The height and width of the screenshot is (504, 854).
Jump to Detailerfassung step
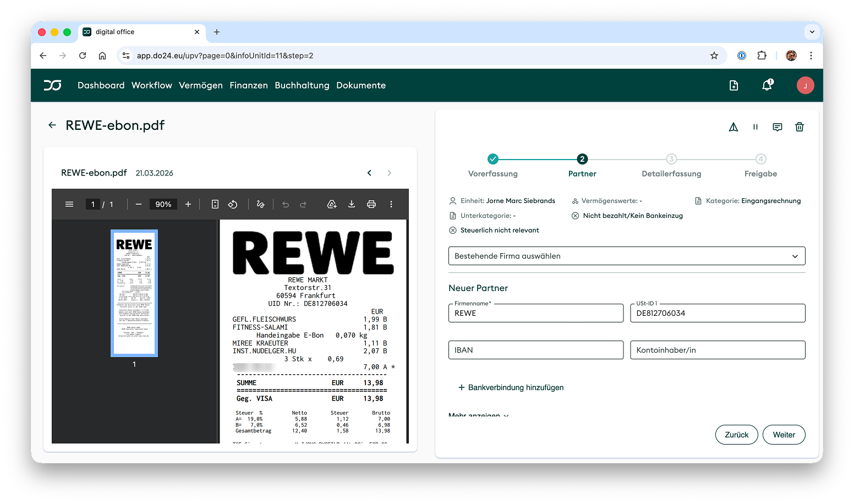[671, 166]
